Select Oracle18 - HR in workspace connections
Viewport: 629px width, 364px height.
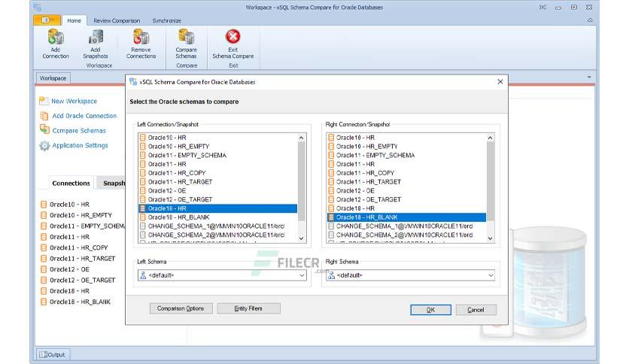65,291
